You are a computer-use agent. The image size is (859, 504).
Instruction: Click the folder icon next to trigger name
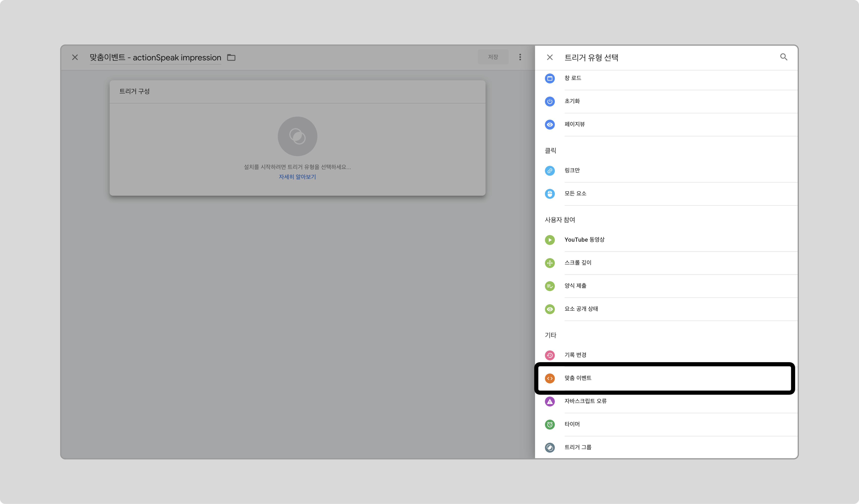(x=231, y=58)
